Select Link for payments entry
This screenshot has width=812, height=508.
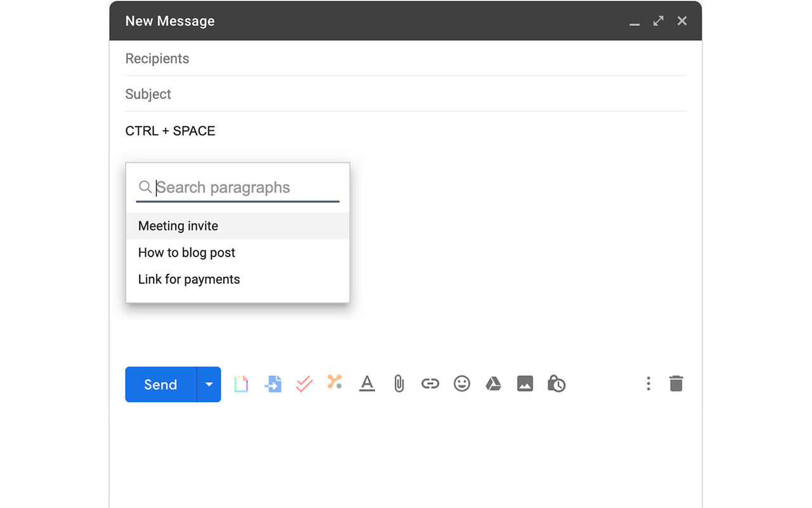(189, 279)
